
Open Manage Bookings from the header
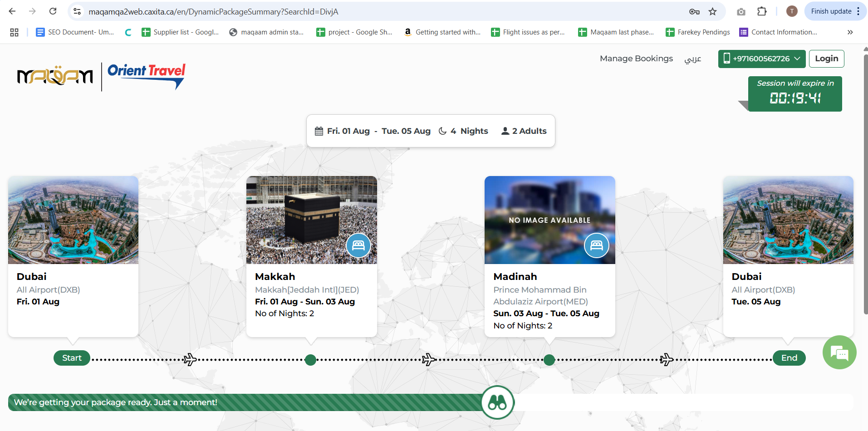pyautogui.click(x=636, y=59)
